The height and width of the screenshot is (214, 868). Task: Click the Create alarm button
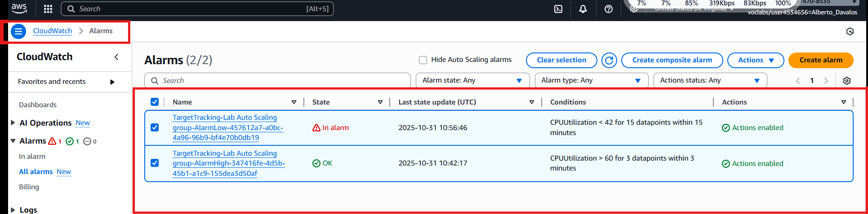click(821, 60)
